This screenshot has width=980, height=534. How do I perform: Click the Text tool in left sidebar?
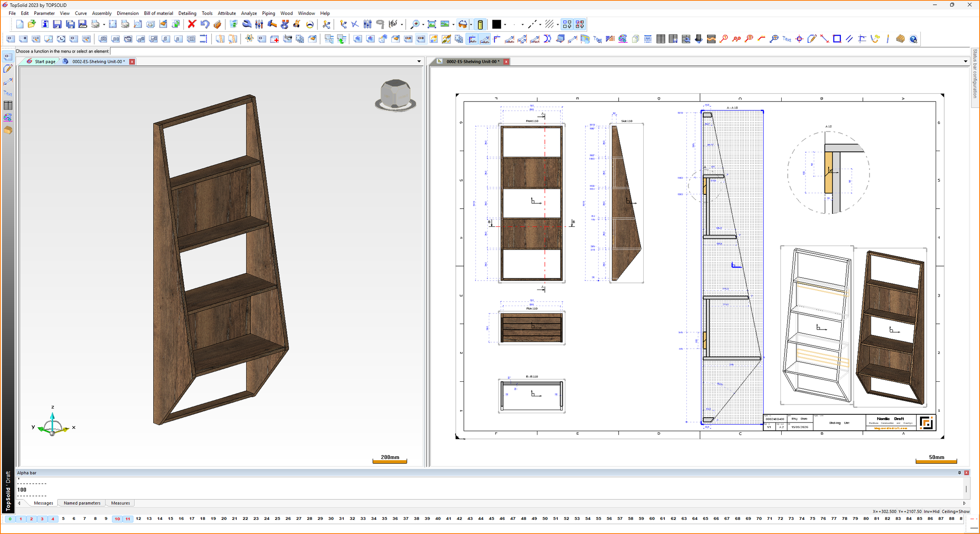(x=8, y=93)
